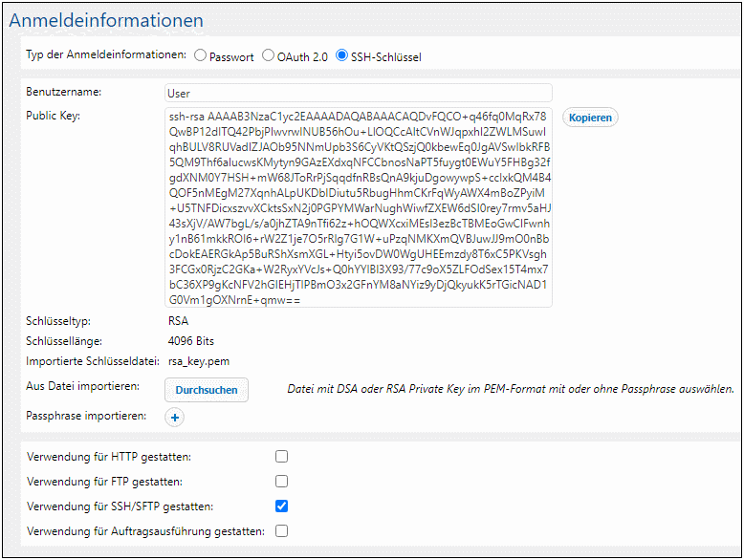
Task: Toggle the Verwendung für Auftragsausführung gestatten checkbox
Action: coord(281,531)
